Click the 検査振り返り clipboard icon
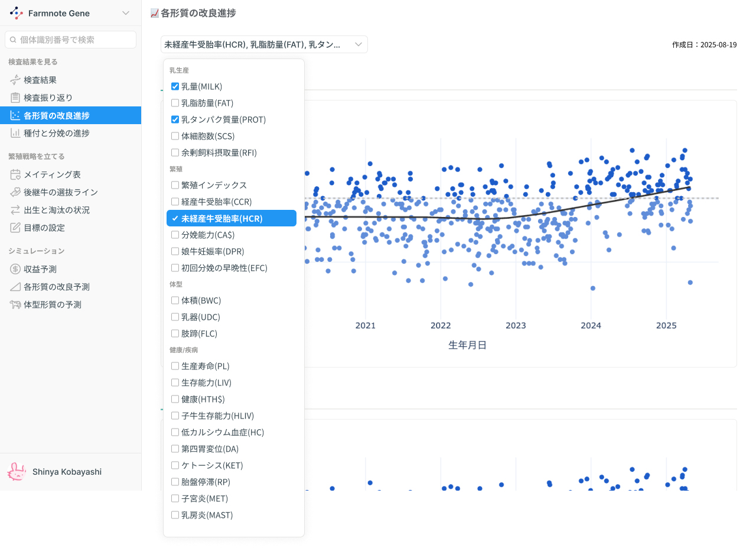The image size is (756, 548). (15, 98)
